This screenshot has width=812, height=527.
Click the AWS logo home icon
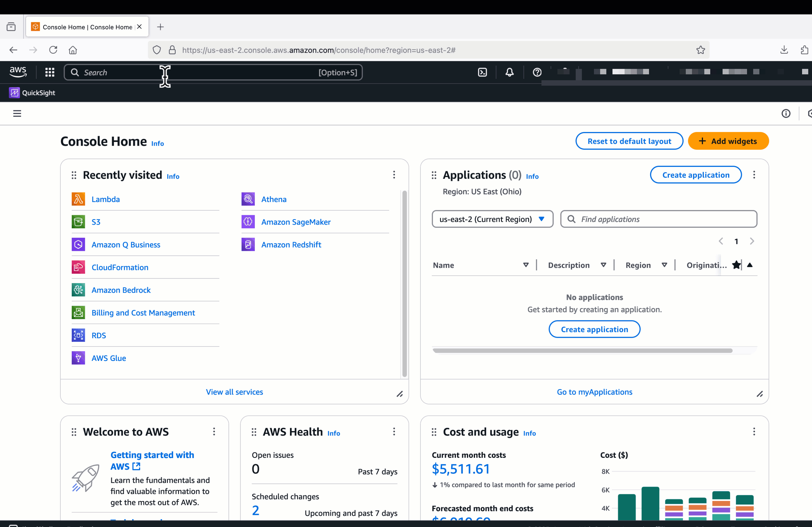click(18, 72)
